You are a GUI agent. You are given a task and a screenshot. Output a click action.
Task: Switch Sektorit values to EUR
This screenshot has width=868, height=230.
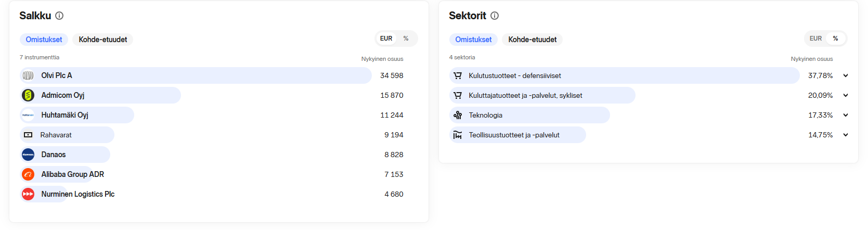(x=815, y=39)
